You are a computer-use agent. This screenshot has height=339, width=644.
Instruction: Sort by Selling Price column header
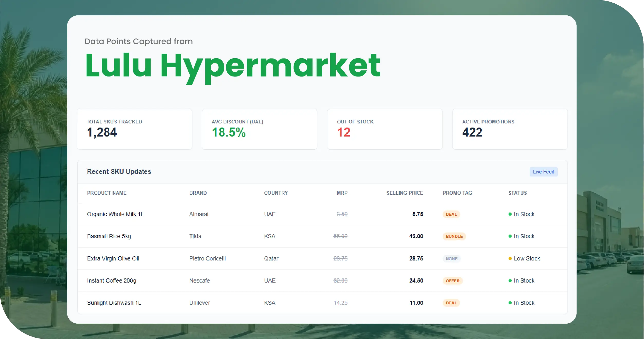(x=404, y=193)
